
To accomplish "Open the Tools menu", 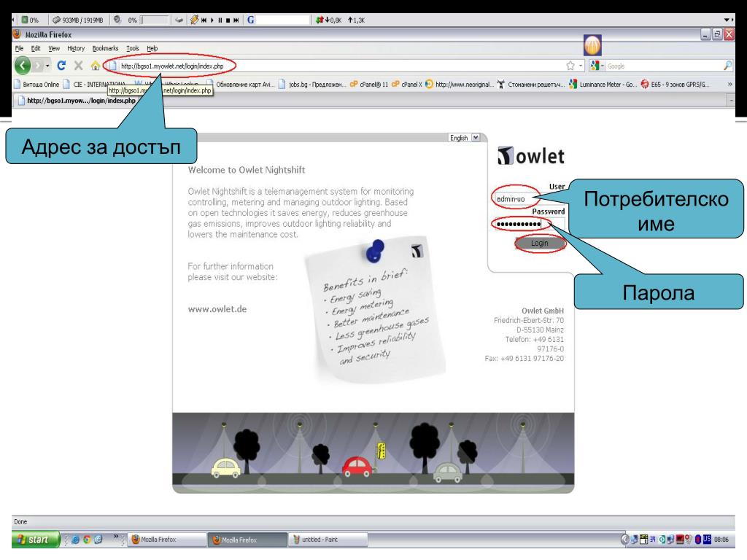I will (133, 48).
